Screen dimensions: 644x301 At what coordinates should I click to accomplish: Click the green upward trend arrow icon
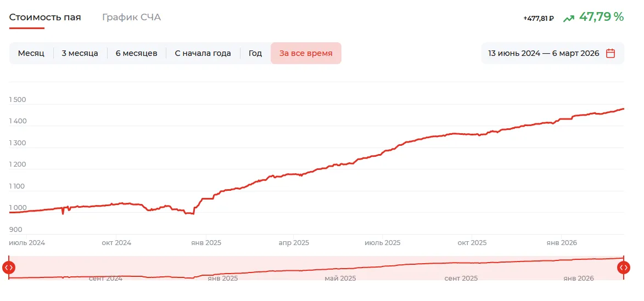click(568, 18)
